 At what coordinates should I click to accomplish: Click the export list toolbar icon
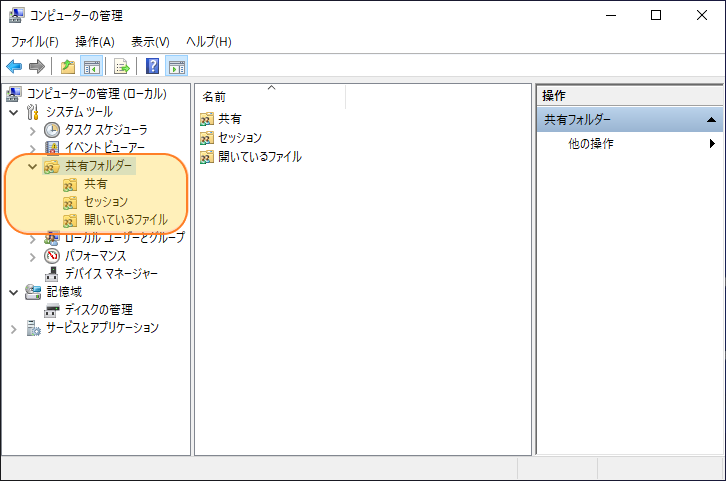pos(122,66)
